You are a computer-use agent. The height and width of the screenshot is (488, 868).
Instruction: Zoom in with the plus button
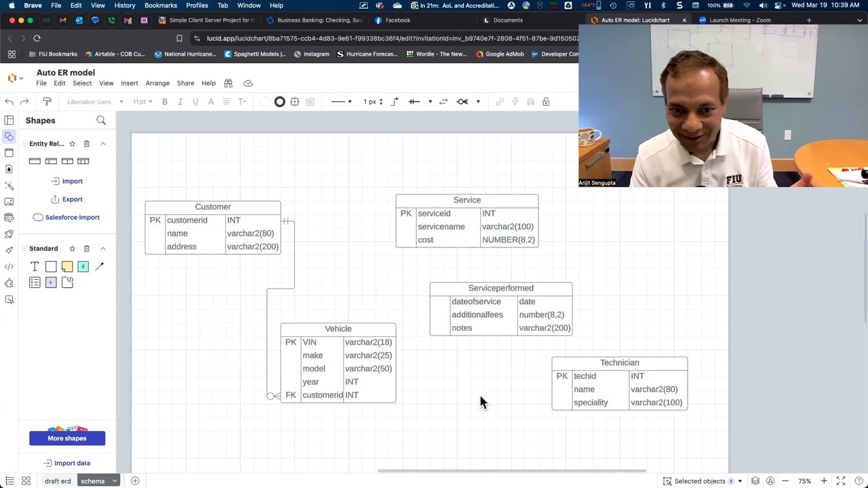(824, 481)
